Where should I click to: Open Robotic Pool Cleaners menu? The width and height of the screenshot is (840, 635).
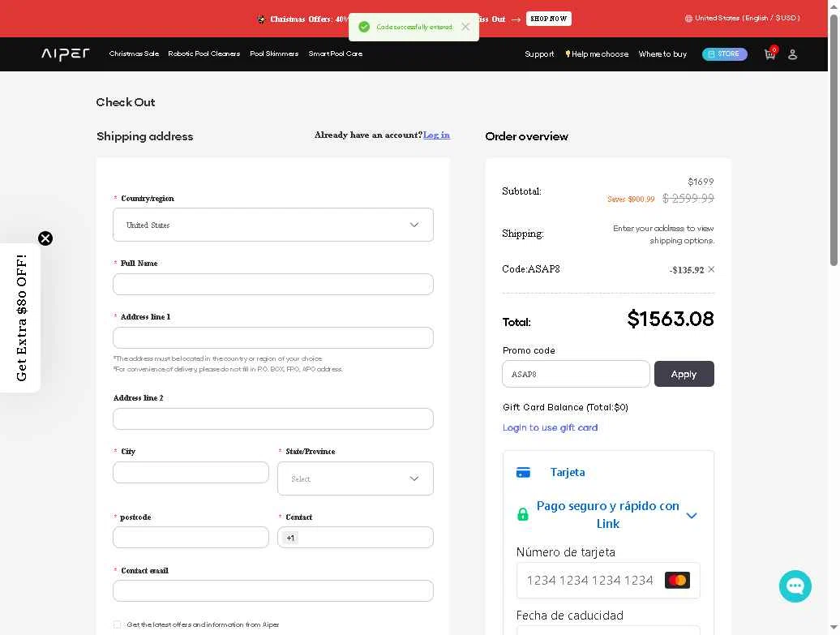[204, 54]
